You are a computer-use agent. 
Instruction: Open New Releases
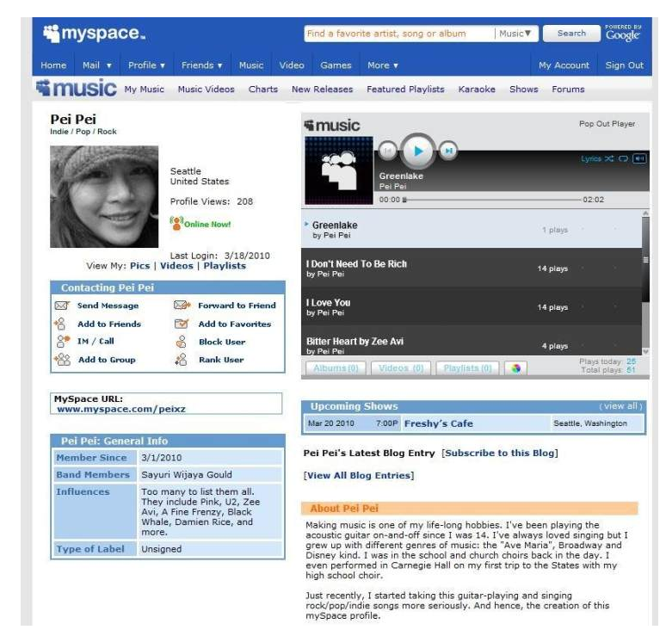[x=323, y=90]
